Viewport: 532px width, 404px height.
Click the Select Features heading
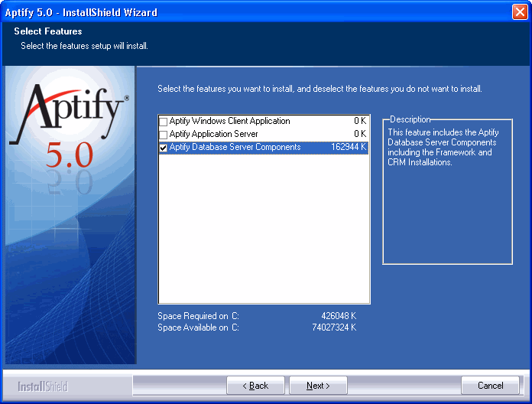coord(48,31)
